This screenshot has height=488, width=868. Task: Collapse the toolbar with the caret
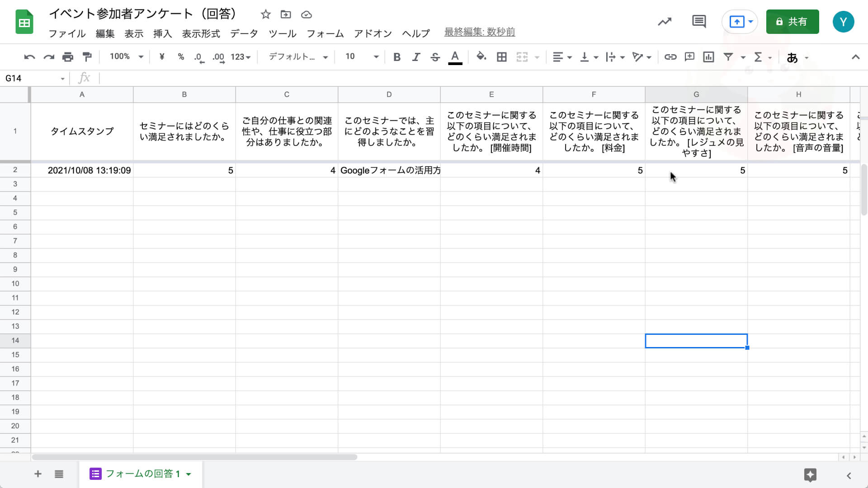tap(855, 57)
